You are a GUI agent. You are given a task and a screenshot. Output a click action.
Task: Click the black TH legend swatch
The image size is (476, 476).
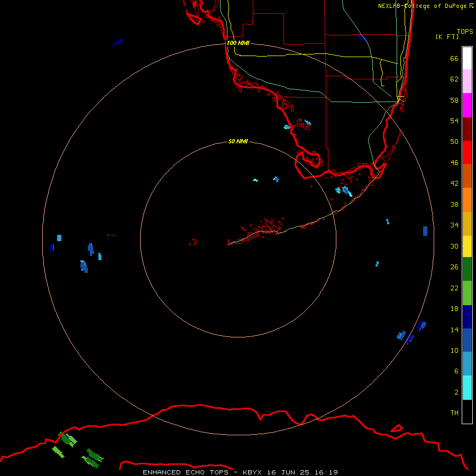click(467, 411)
